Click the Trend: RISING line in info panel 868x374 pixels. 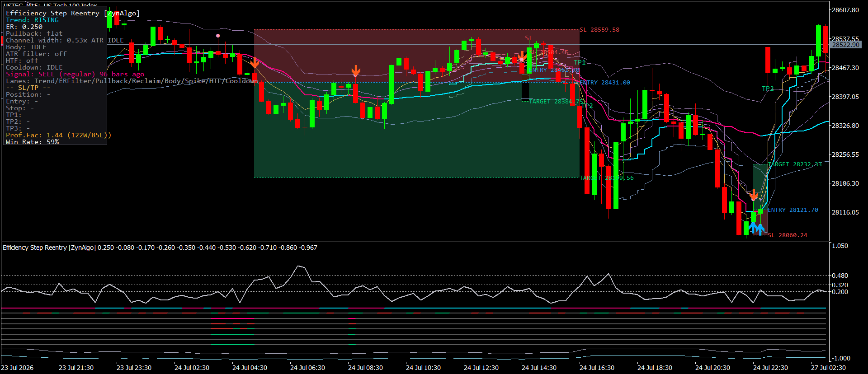(x=32, y=20)
